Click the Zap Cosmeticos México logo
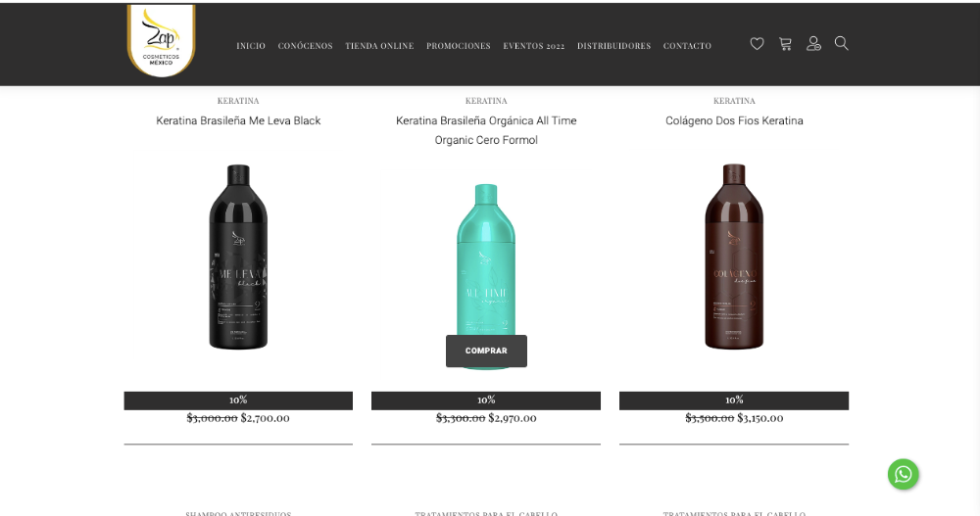The height and width of the screenshot is (516, 980). pos(162,40)
